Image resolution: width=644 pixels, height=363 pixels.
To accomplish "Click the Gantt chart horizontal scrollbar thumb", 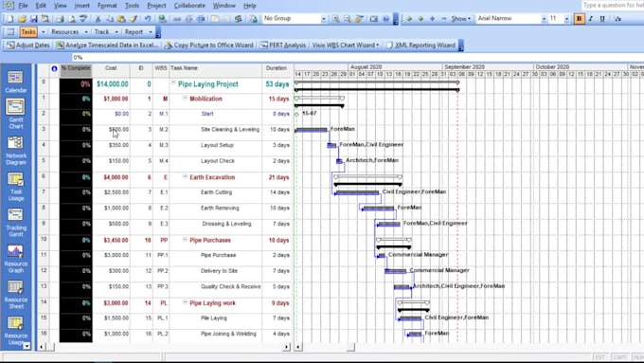I will (350, 348).
